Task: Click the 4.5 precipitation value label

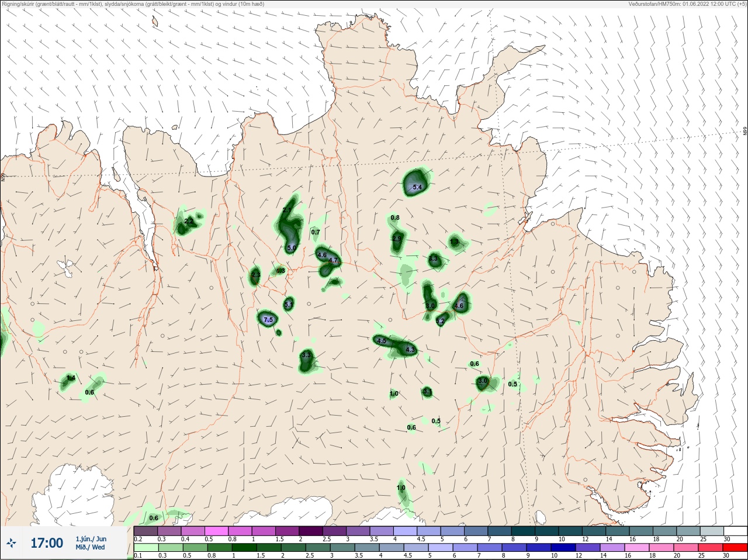Action: (382, 341)
